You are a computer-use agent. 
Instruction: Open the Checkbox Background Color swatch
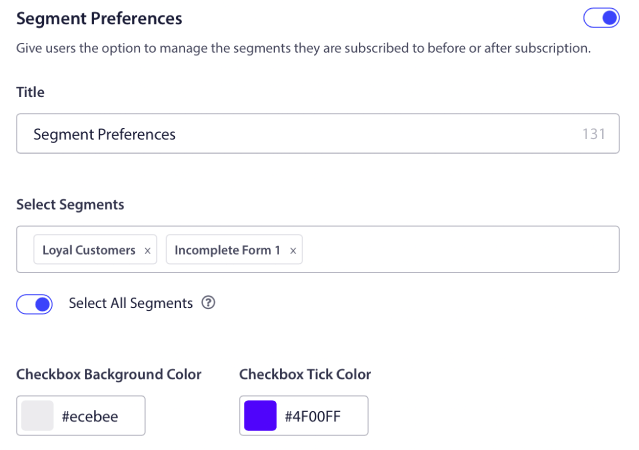[38, 416]
